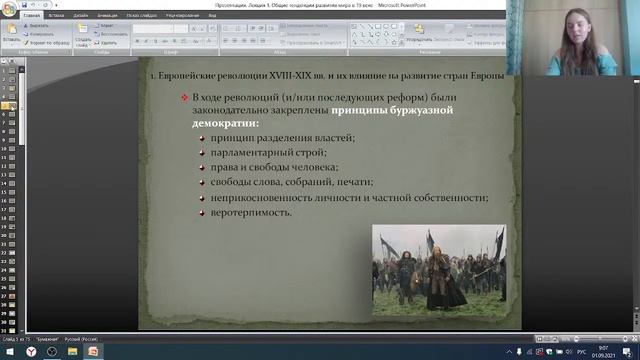The height and width of the screenshot is (360, 640).
Task: Click Восстановить in the slides group
Action: point(110,34)
